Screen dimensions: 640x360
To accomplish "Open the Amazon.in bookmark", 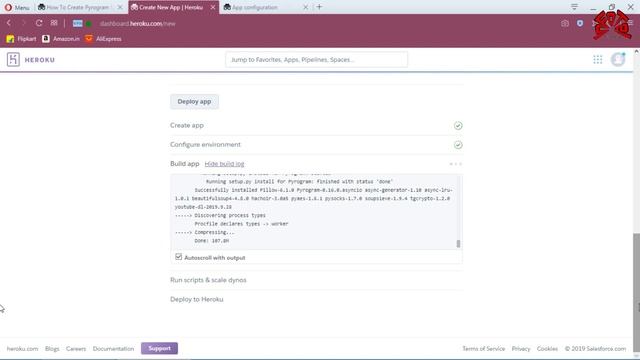I will click(61, 39).
